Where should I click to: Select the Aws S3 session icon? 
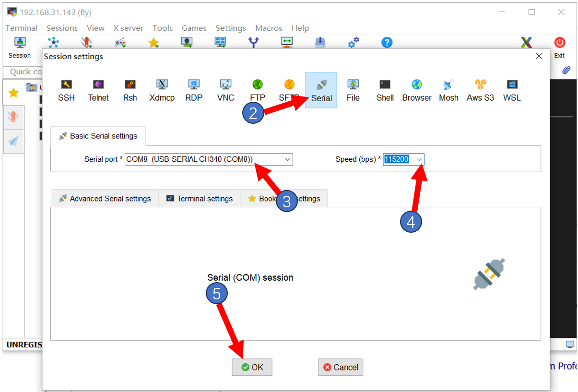(480, 90)
